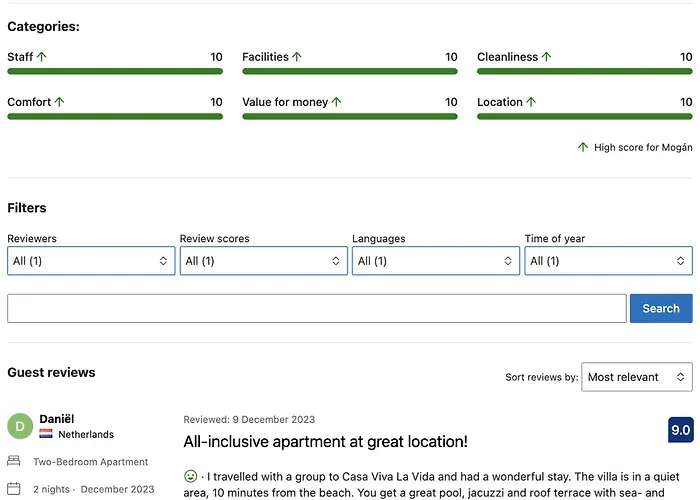This screenshot has height=500, width=700.
Task: Click the arrow beside Value for money
Action: click(337, 102)
